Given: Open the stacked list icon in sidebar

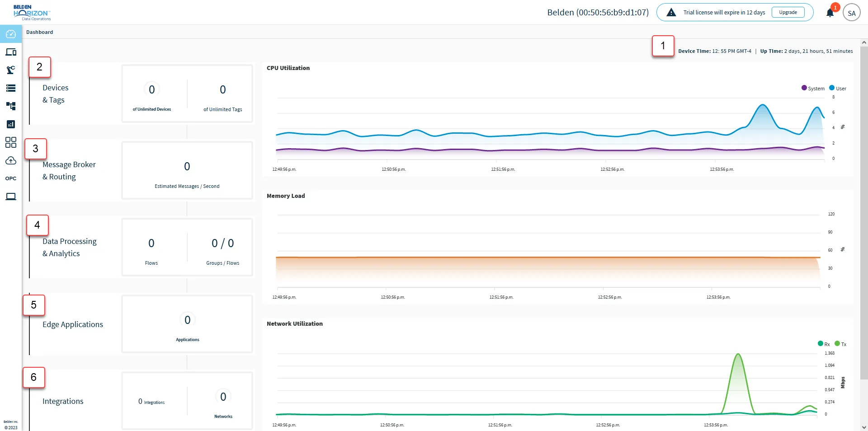Looking at the screenshot, I should point(11,88).
